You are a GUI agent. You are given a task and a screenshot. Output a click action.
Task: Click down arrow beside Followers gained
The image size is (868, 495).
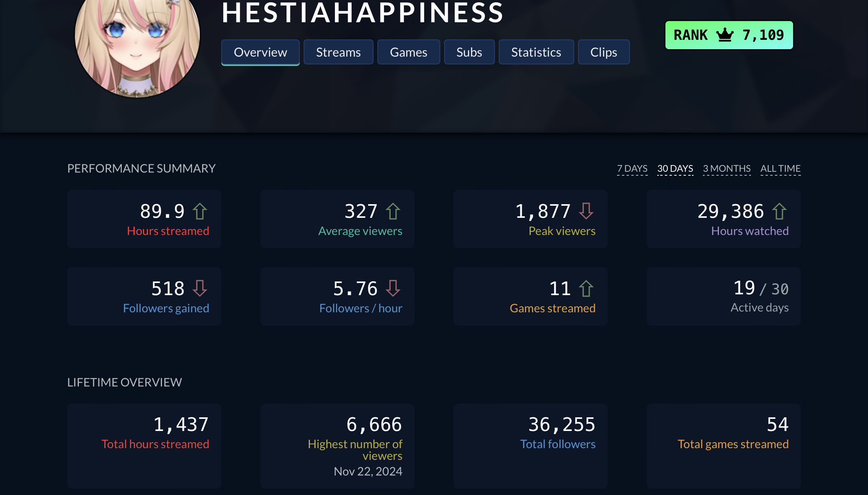point(199,288)
